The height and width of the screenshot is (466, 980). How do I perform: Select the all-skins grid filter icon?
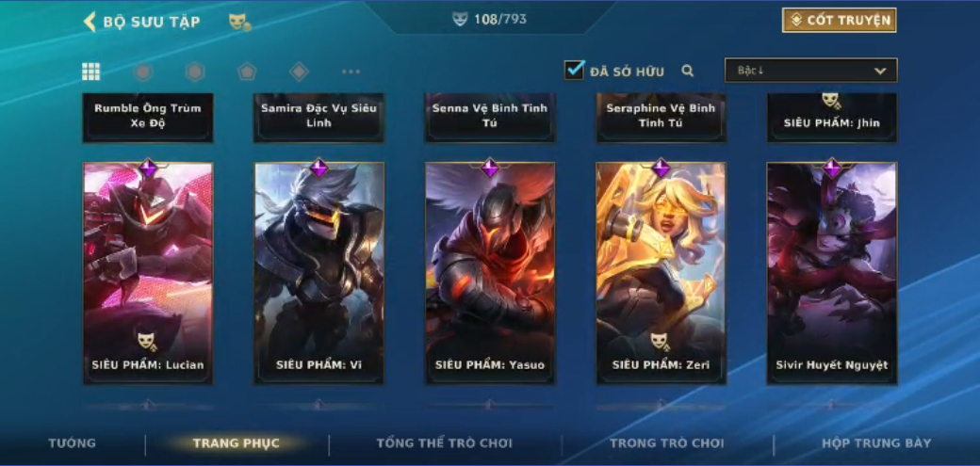(x=90, y=72)
